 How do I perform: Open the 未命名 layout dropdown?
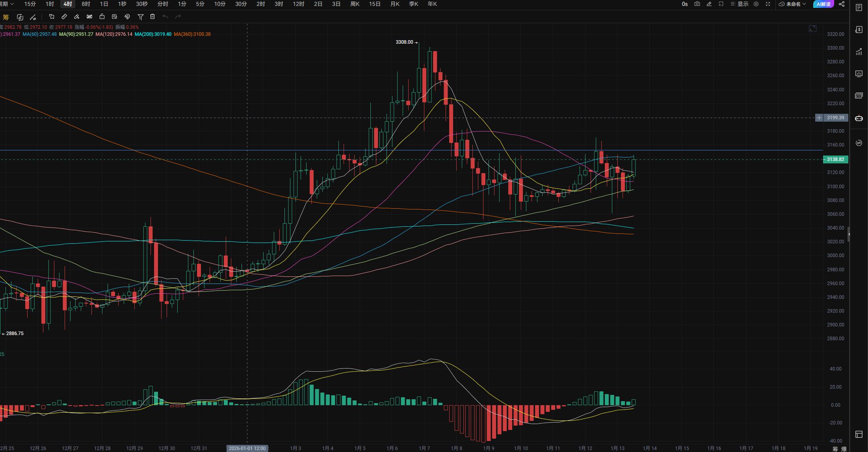[x=793, y=4]
